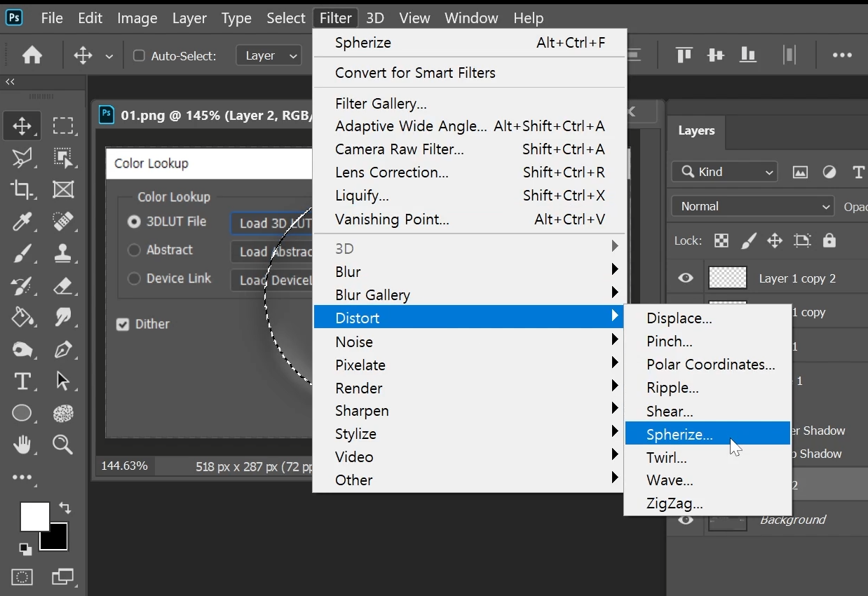Select the Polygonal Lasso tool

[x=22, y=158]
